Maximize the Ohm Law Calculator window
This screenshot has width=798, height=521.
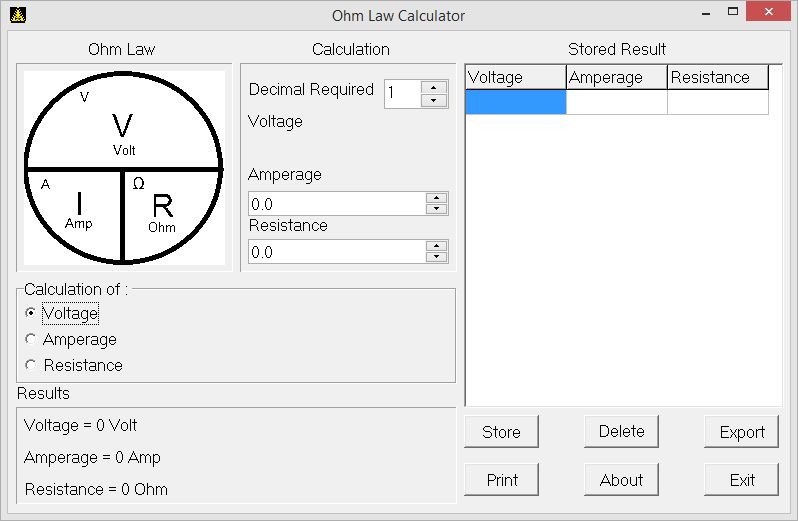click(x=732, y=11)
